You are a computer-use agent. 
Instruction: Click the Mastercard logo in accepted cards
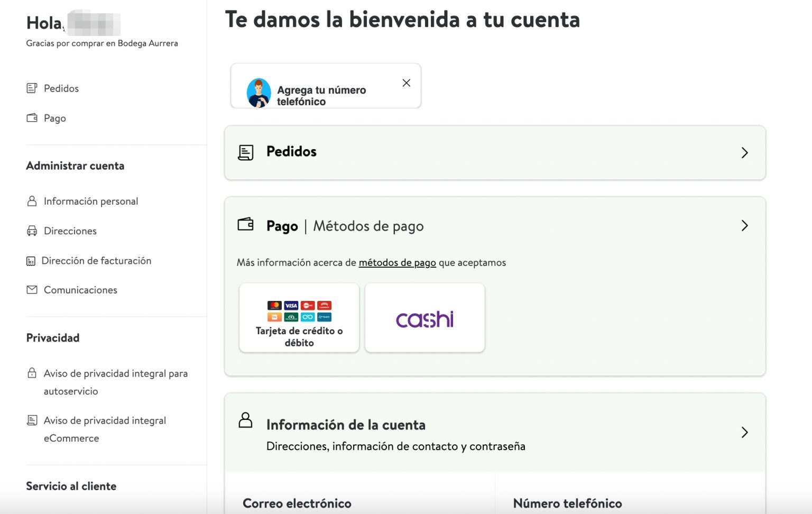(275, 306)
